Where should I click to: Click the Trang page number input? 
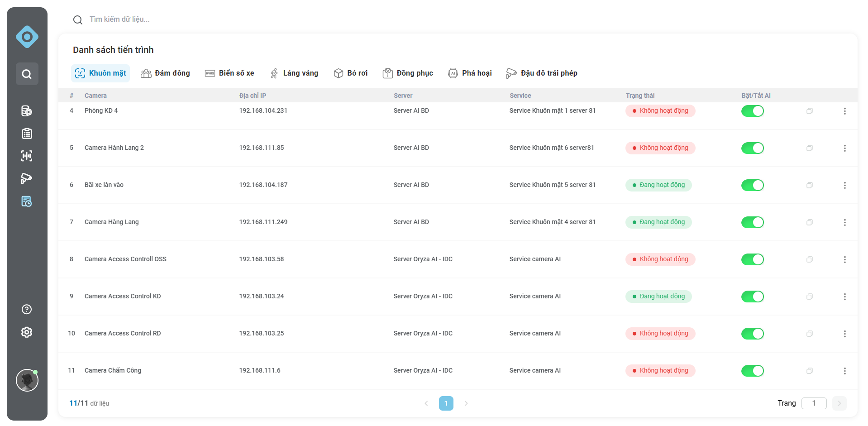pos(814,403)
